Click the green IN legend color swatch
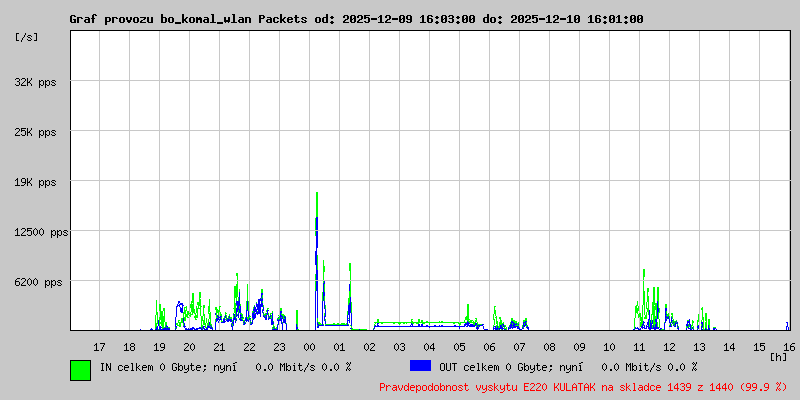The width and height of the screenshot is (800, 400). pyautogui.click(x=81, y=370)
